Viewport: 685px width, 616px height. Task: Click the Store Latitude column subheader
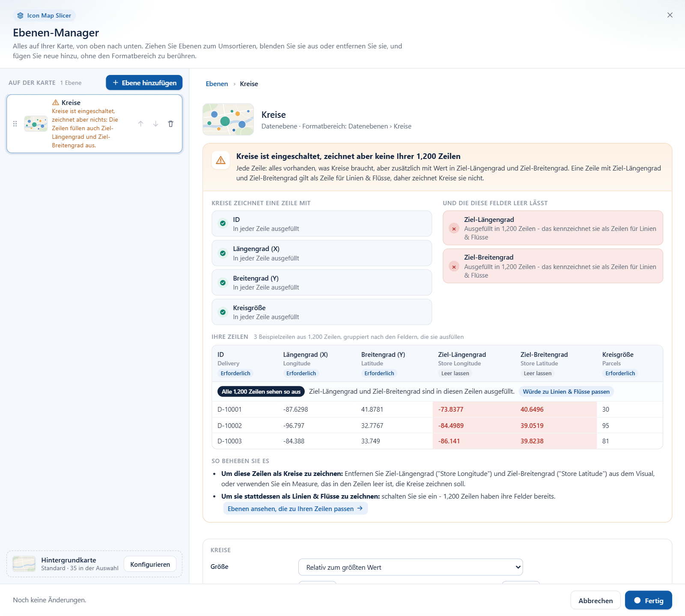click(x=539, y=363)
